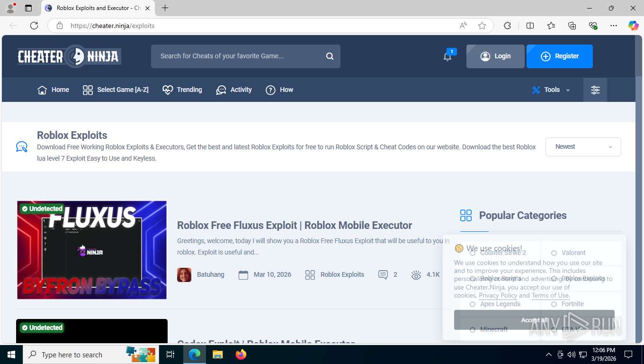Open tab actions menu icon

pyautogui.click(x=28, y=8)
